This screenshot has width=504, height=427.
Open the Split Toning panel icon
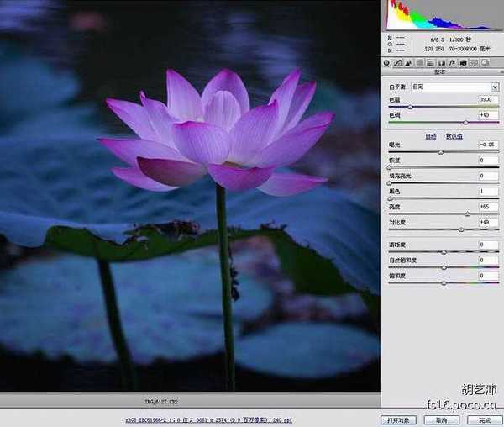[x=430, y=63]
